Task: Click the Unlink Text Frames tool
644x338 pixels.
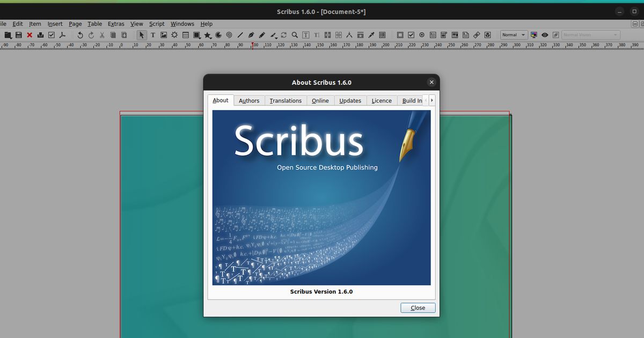Action: (339, 35)
